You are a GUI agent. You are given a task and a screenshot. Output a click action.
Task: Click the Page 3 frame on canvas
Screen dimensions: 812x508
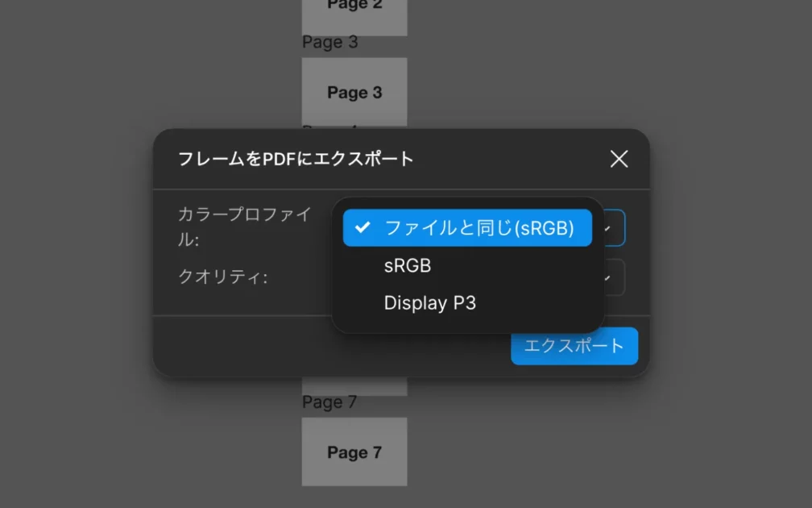click(354, 92)
